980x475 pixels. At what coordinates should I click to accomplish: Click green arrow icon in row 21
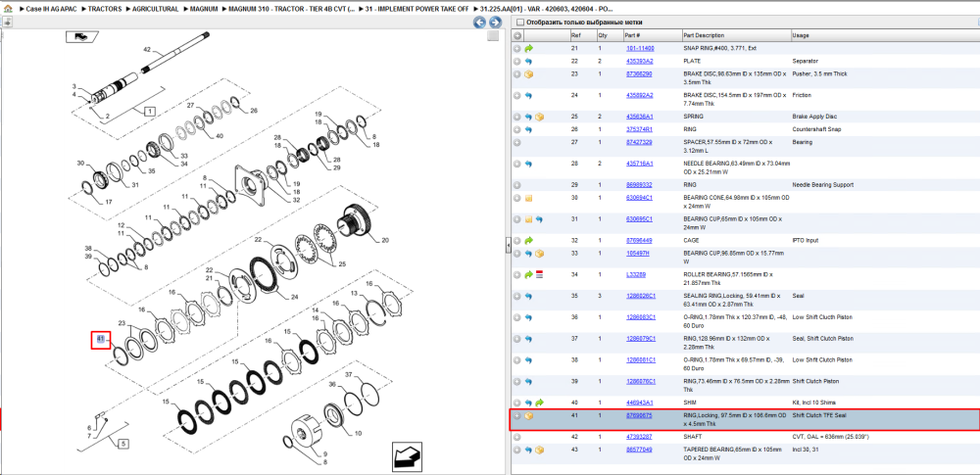529,48
